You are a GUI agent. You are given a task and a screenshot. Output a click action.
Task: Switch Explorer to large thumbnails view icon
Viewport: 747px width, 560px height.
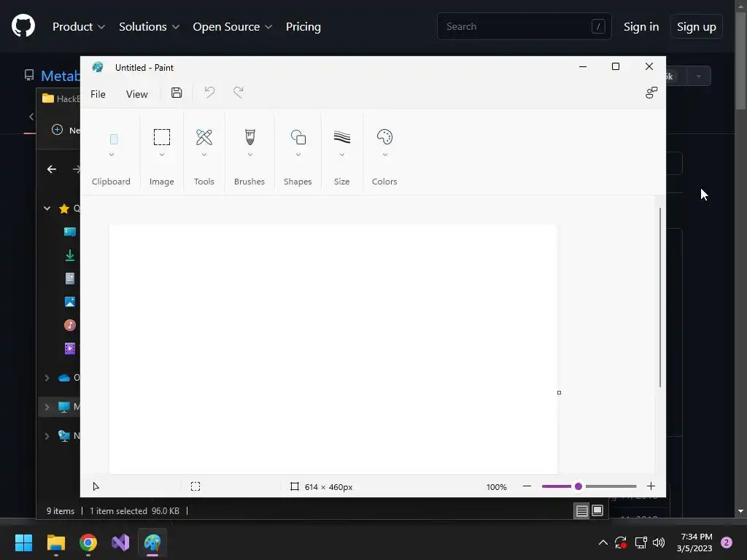[597, 511]
